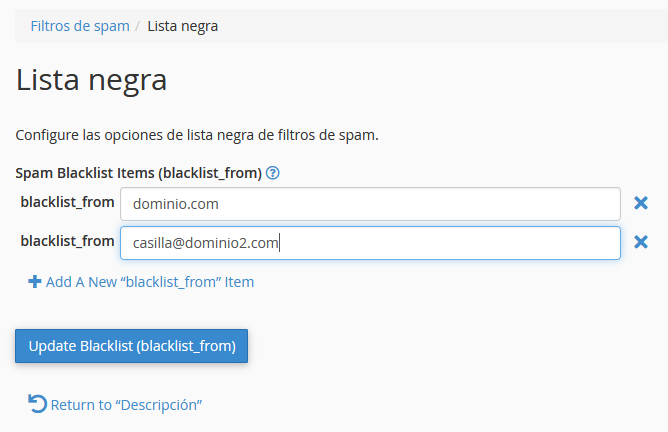Click the circular return arrow icon
Screen dimensions: 668x432
pyautogui.click(x=37, y=404)
